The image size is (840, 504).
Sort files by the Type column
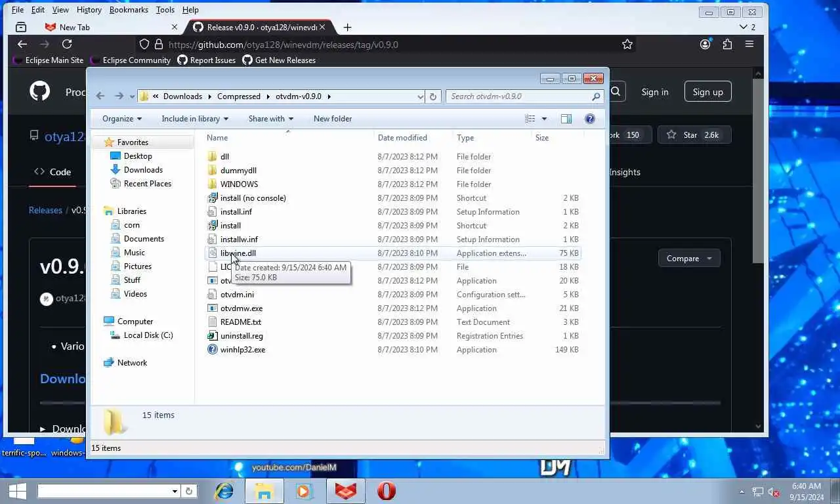click(465, 138)
